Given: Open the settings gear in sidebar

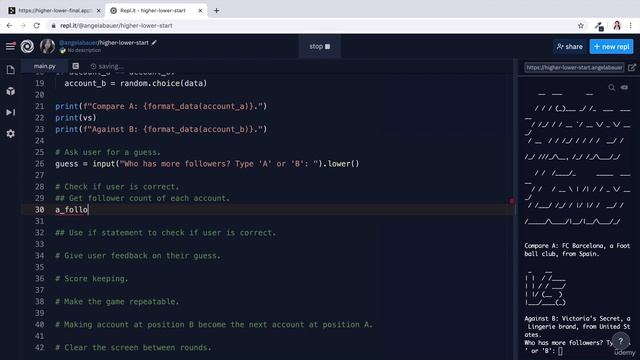Looking at the screenshot, I should pyautogui.click(x=11, y=133).
